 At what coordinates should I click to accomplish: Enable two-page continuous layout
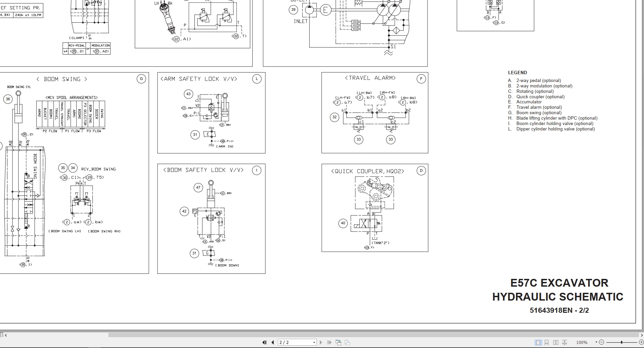(x=565, y=342)
